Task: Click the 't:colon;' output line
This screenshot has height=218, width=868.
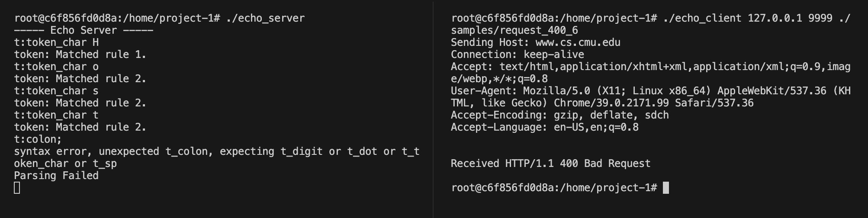Action: [x=38, y=139]
